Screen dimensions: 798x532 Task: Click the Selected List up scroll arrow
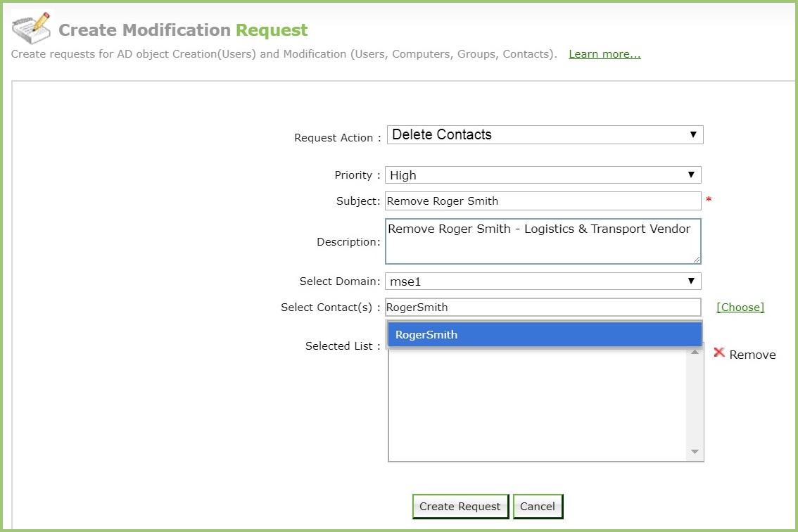(695, 353)
